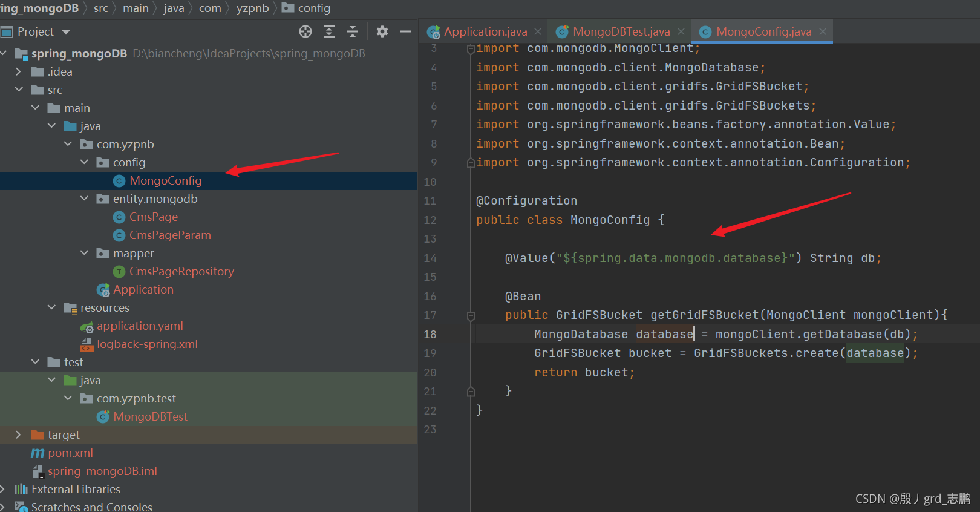The image size is (980, 512).
Task: Select spring_mongoDB.iml file
Action: coord(102,471)
